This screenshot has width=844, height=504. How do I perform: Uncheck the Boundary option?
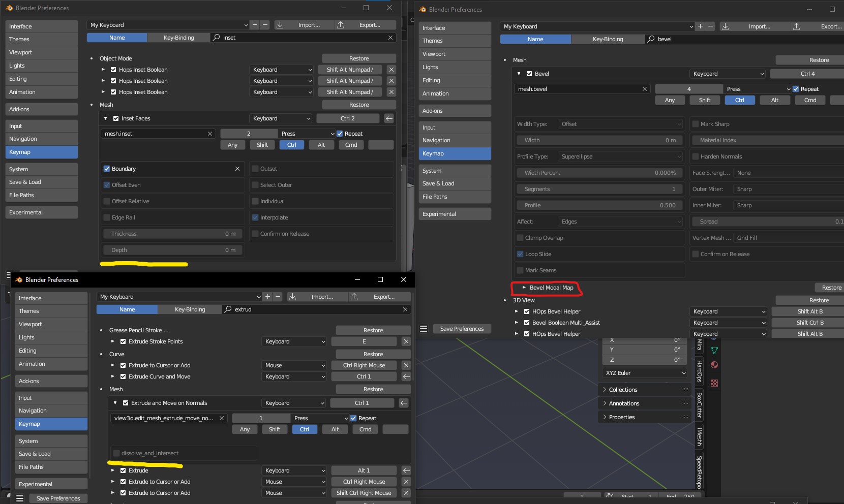[107, 169]
